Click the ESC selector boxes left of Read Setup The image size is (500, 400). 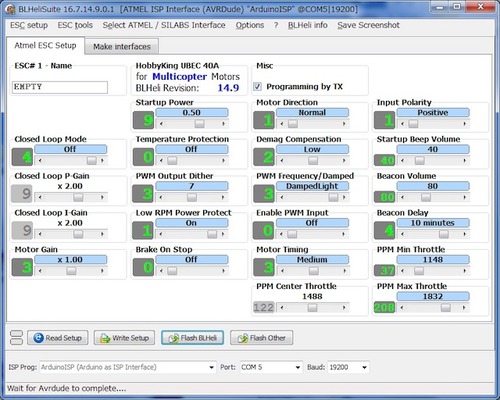coord(17,338)
